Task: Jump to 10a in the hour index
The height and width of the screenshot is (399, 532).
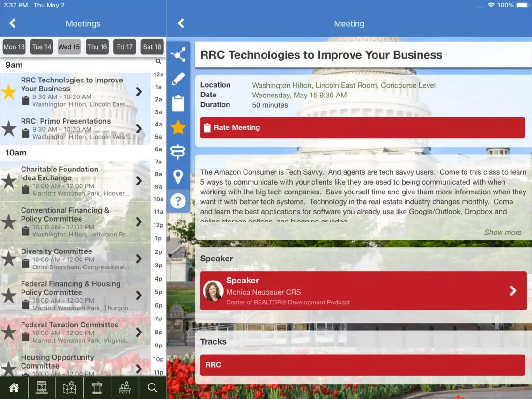Action: point(158,199)
